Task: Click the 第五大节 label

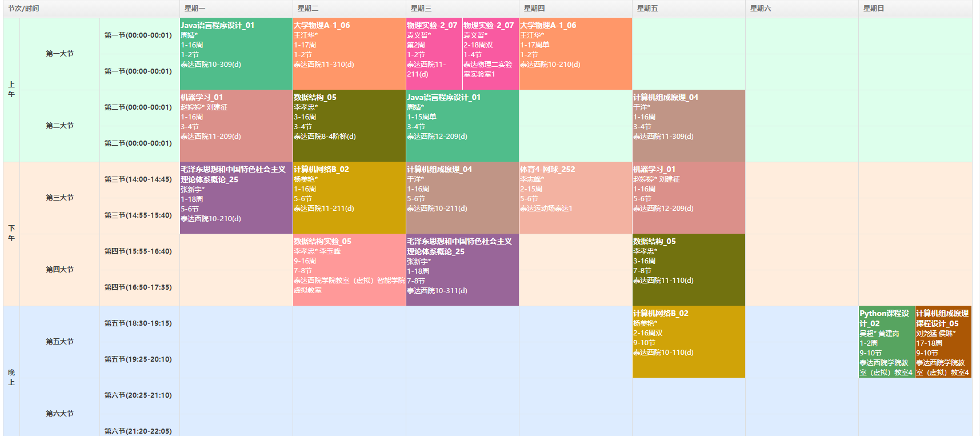Action: tap(60, 342)
